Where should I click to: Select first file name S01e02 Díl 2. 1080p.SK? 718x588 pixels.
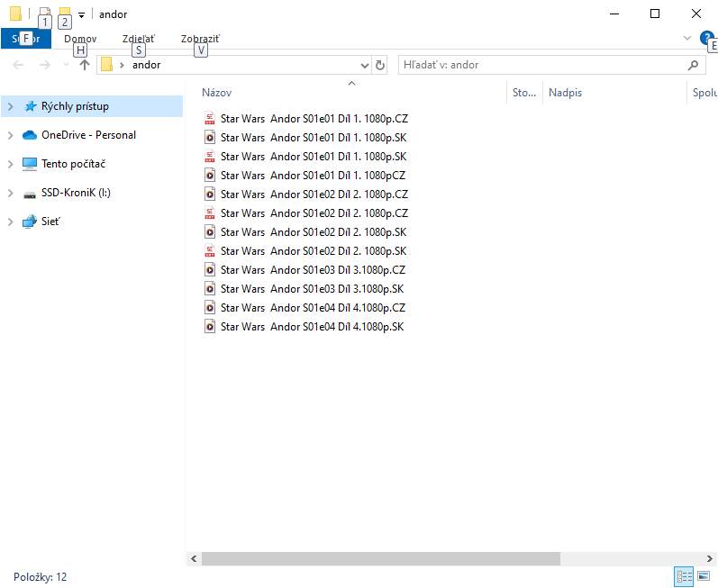click(314, 232)
